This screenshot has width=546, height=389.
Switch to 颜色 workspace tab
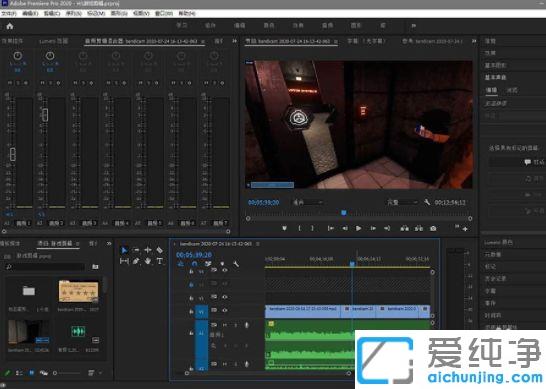269,26
